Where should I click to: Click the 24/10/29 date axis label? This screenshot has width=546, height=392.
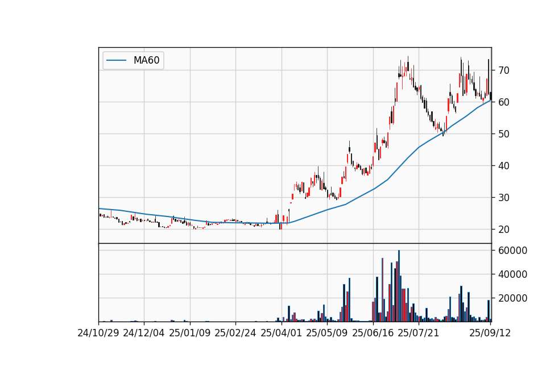(x=98, y=333)
